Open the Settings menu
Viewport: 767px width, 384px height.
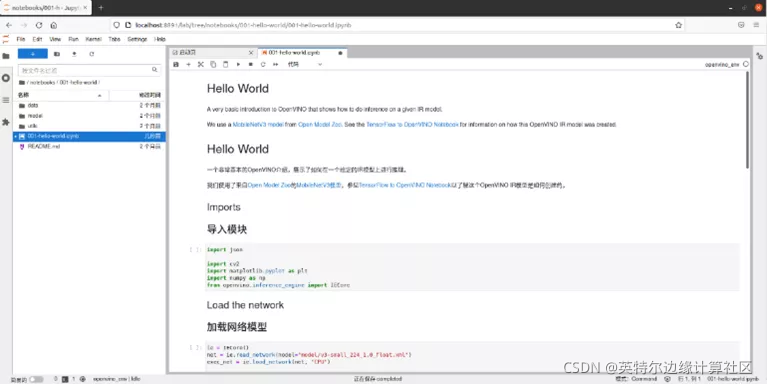tap(137, 39)
